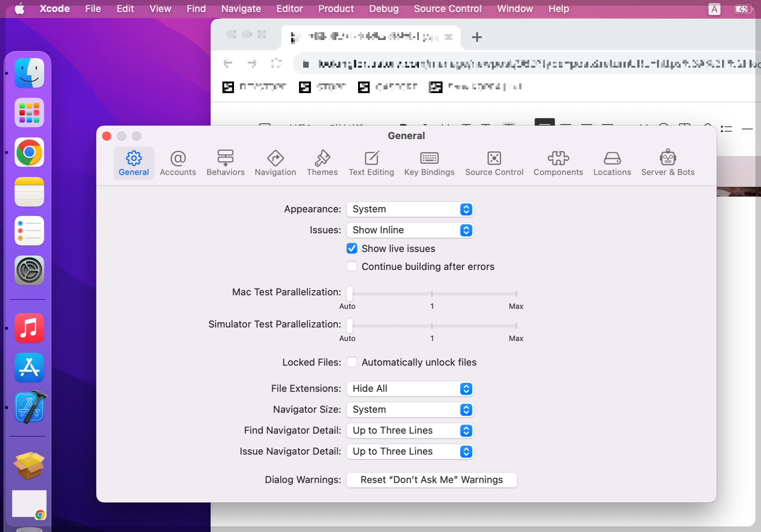This screenshot has height=532, width=761.
Task: Switch to the Behaviors preferences pane
Action: pyautogui.click(x=225, y=163)
